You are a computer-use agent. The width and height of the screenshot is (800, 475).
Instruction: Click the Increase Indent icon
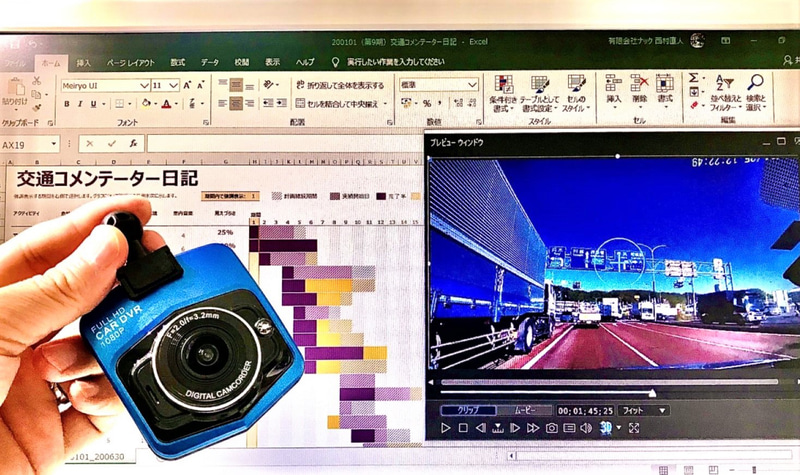(x=282, y=103)
